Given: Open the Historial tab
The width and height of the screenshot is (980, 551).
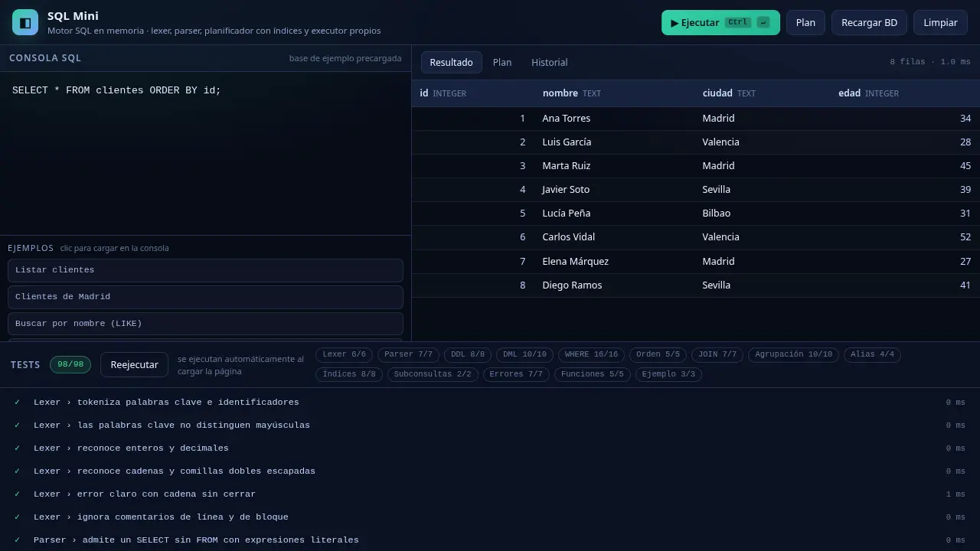Looking at the screenshot, I should (550, 62).
